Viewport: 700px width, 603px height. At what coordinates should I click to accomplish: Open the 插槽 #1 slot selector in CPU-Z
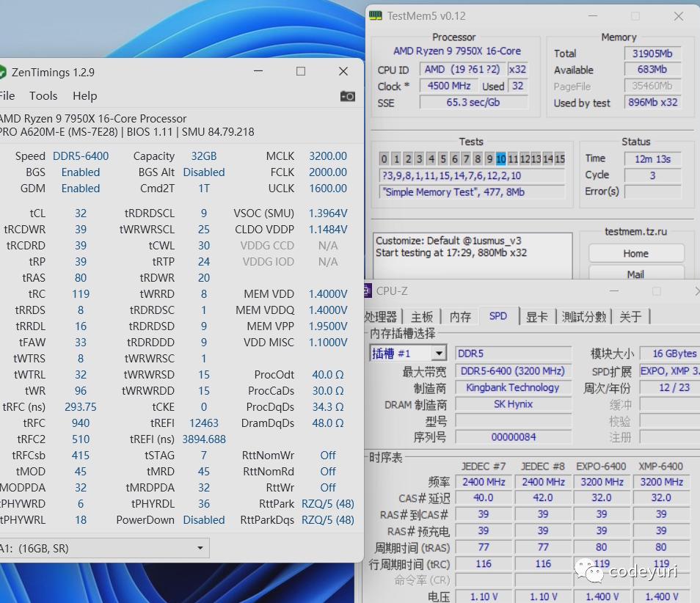pyautogui.click(x=408, y=354)
